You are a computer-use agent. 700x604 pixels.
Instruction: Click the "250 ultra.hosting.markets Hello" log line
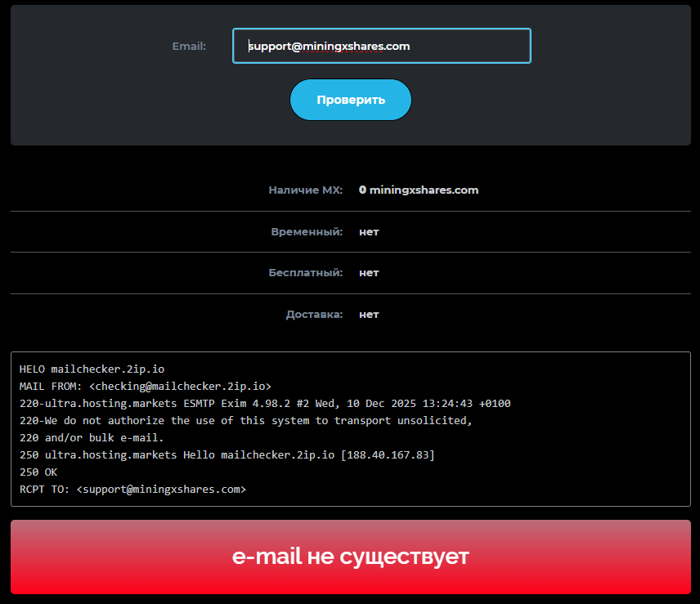click(227, 455)
